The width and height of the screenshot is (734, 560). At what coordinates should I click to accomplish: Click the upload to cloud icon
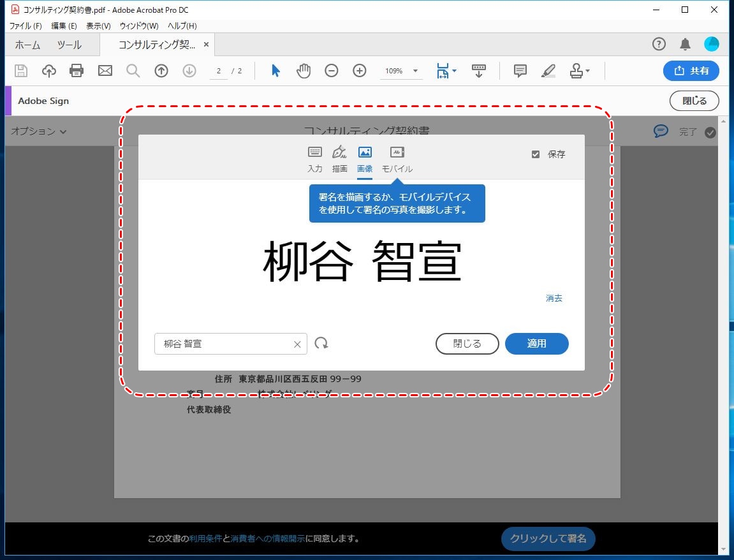point(49,71)
